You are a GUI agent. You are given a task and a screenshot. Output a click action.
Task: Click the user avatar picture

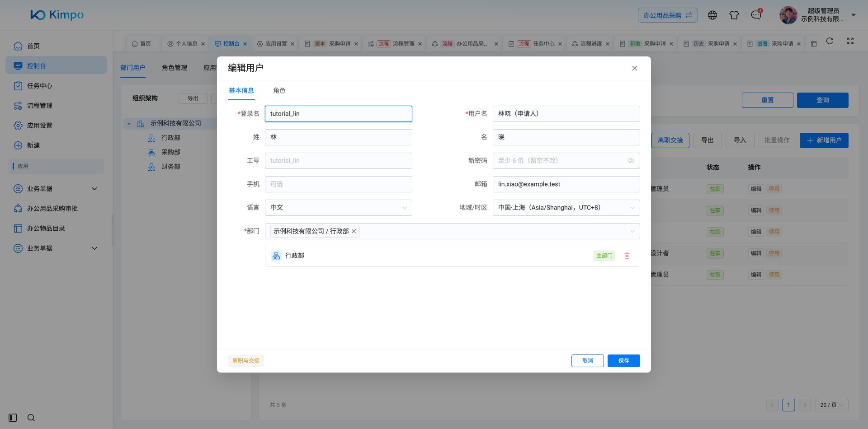[788, 15]
